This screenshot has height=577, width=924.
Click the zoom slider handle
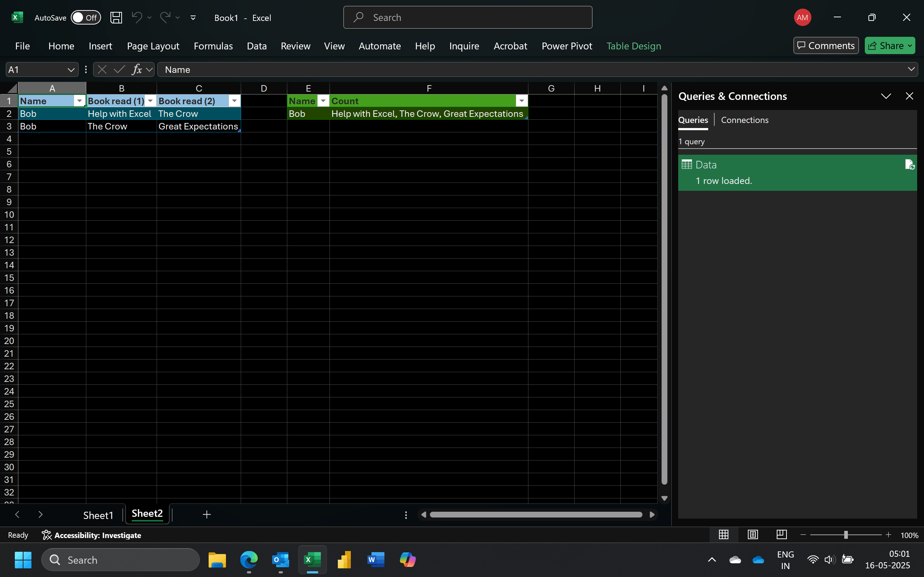pos(846,535)
